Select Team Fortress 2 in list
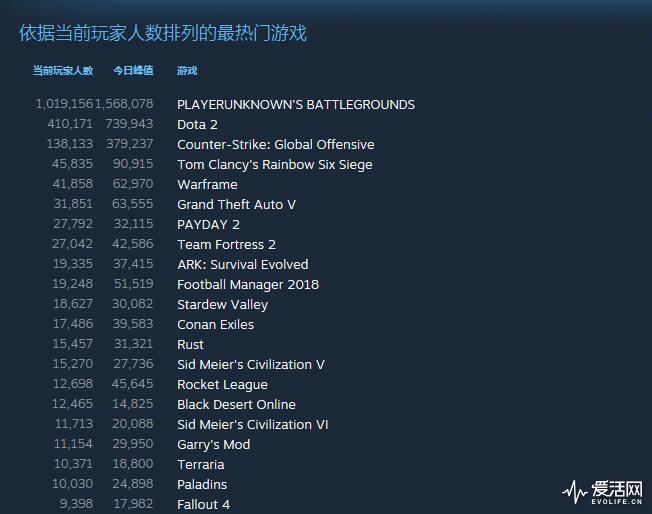652x514 pixels. click(226, 245)
